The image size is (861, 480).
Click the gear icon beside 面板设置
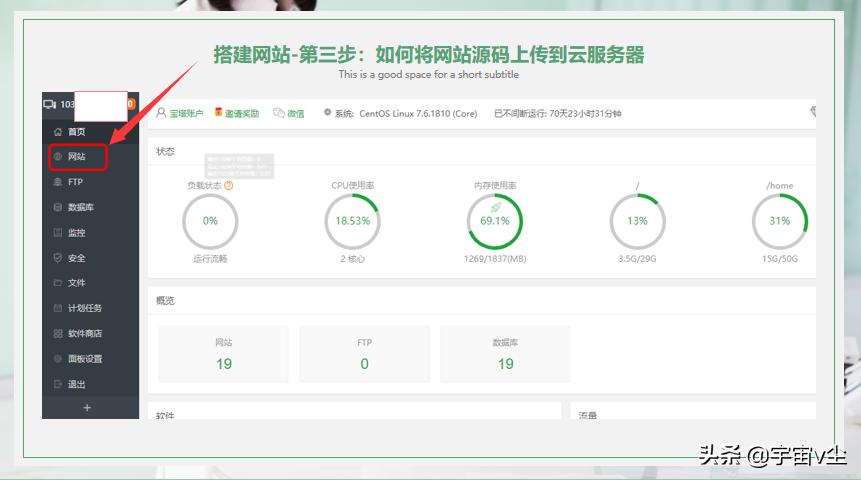coord(58,359)
